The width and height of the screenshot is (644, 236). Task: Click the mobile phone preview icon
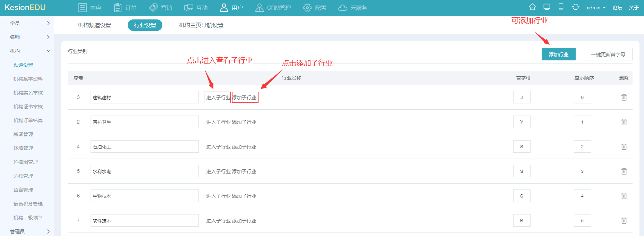561,7
